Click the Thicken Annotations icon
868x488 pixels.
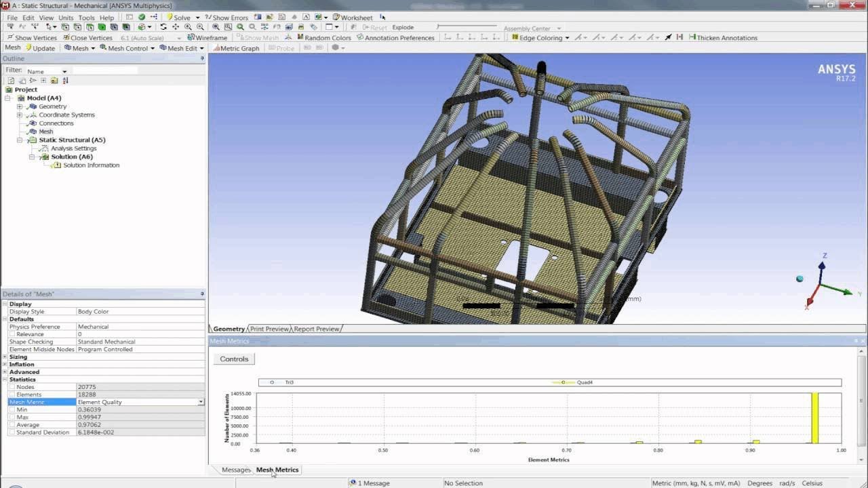pos(692,37)
